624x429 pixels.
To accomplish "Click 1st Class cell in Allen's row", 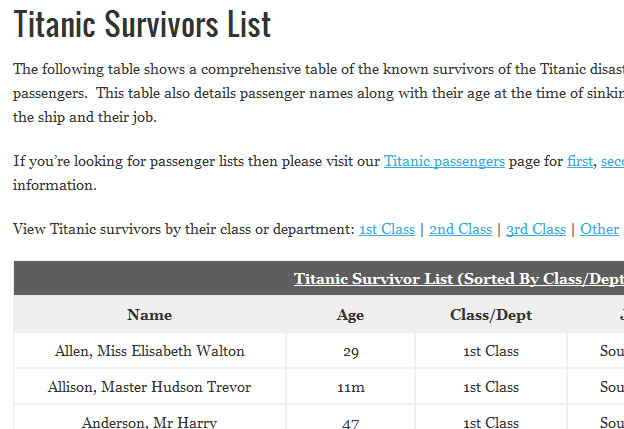I will [491, 351].
